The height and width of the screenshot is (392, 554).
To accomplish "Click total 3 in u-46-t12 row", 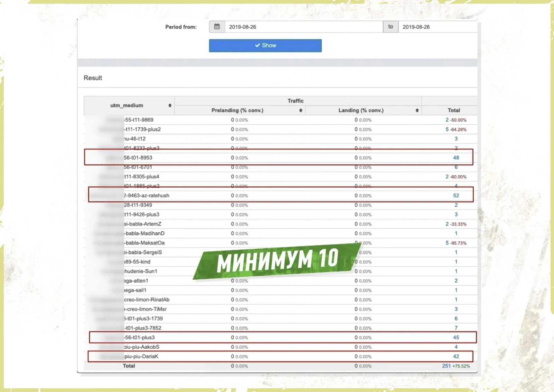I will coord(456,139).
